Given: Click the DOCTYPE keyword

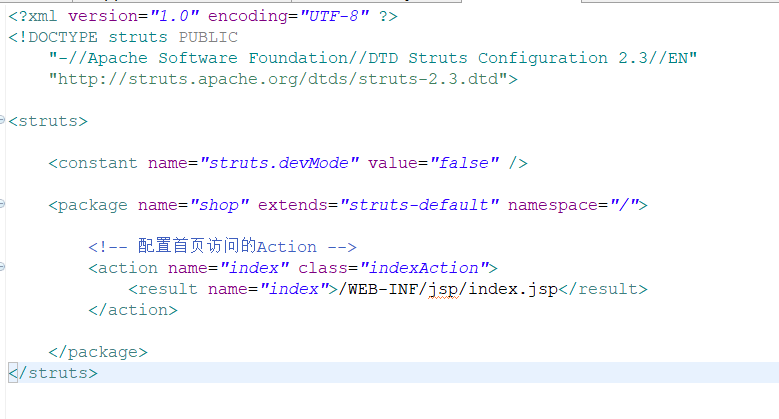Looking at the screenshot, I should tap(63, 37).
